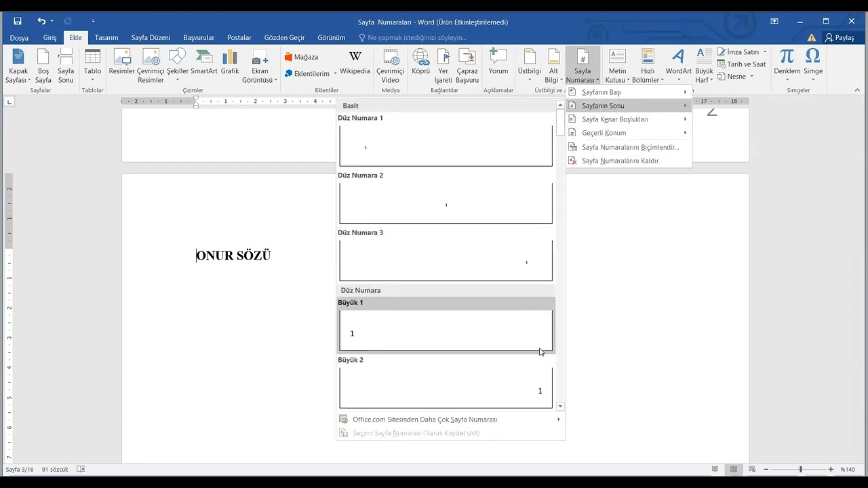Switch to the Giriş tab
The image size is (868, 488).
(50, 38)
